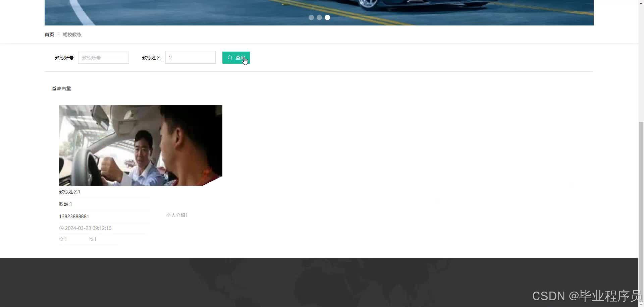Viewport: 644px width, 307px height.
Task: Click the clock icon beside the date
Action: click(x=61, y=228)
